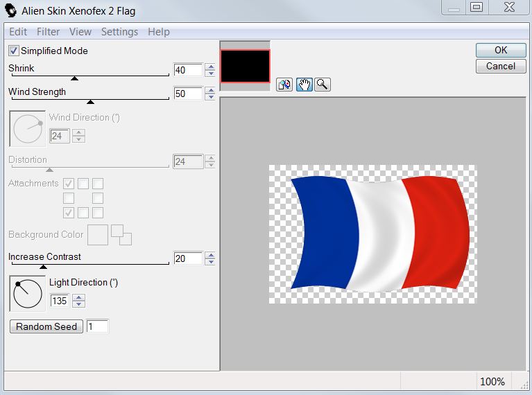Click the Shrink value field showing 40
This screenshot has width=532, height=395.
click(x=188, y=70)
